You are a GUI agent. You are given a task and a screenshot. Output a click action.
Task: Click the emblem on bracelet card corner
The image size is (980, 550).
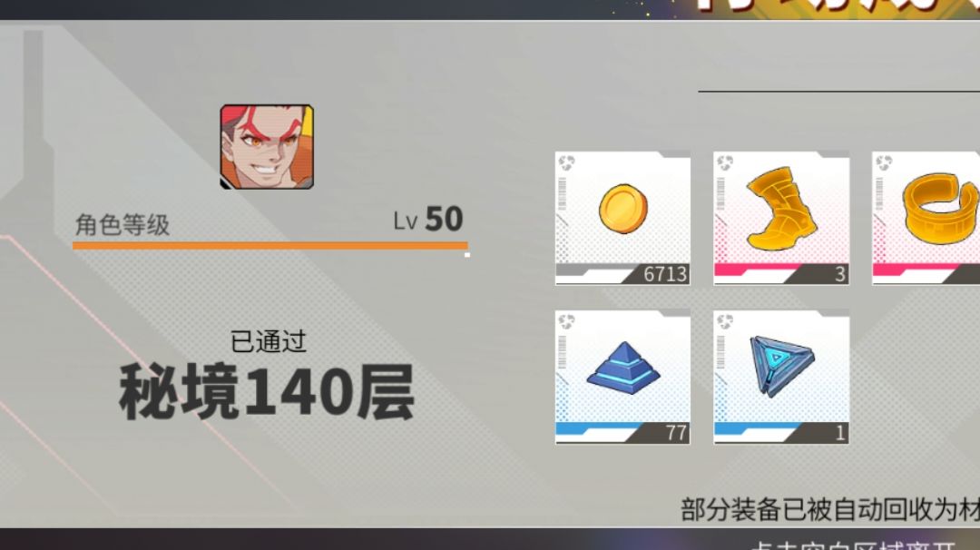pyautogui.click(x=884, y=163)
